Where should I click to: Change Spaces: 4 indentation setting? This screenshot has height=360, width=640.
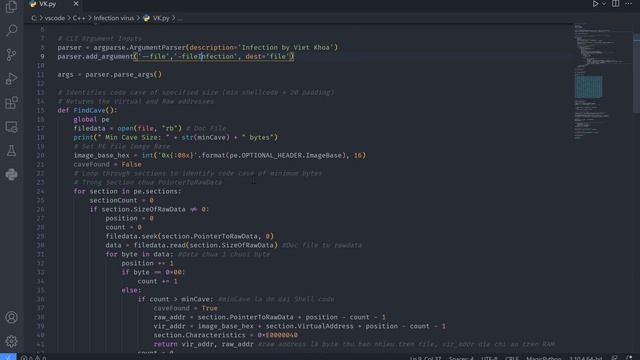click(461, 358)
